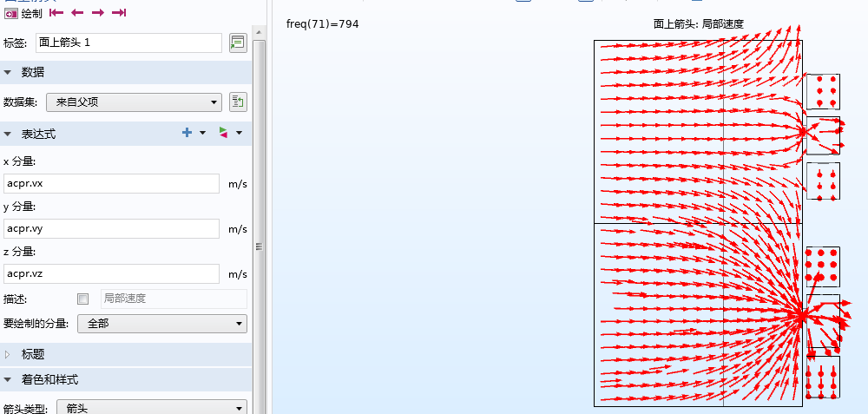Enable the 描述 checkbox

click(83, 299)
